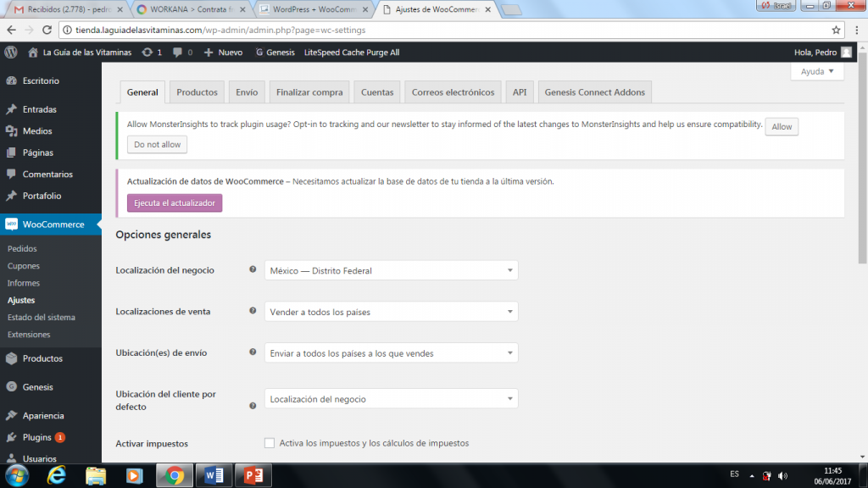
Task: Open Pedidos in the WooCommerce submenu
Action: click(22, 249)
